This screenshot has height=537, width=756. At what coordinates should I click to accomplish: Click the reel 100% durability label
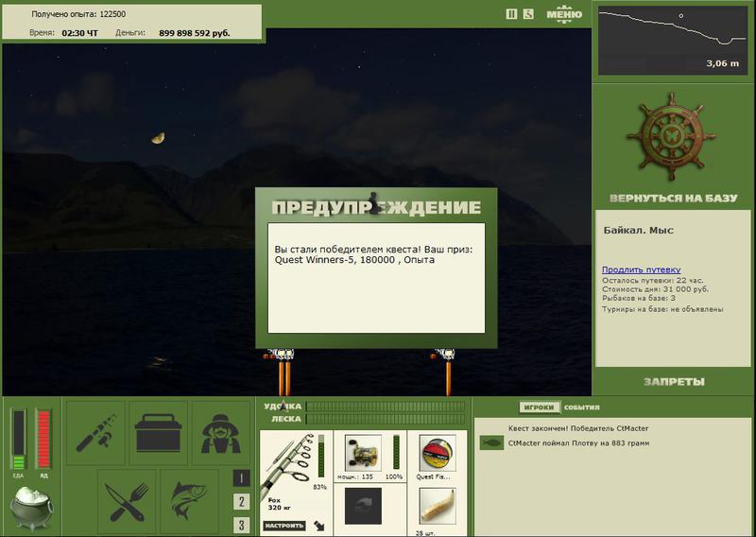click(x=394, y=476)
